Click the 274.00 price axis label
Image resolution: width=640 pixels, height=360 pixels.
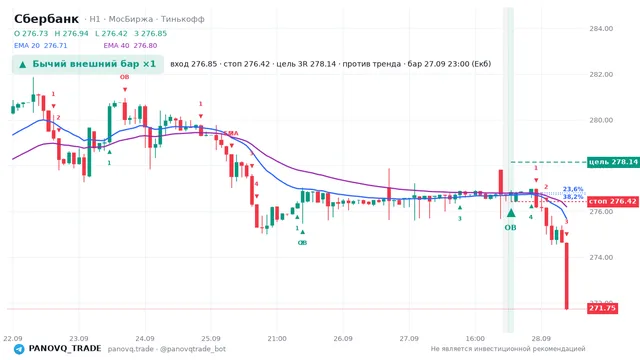601,257
